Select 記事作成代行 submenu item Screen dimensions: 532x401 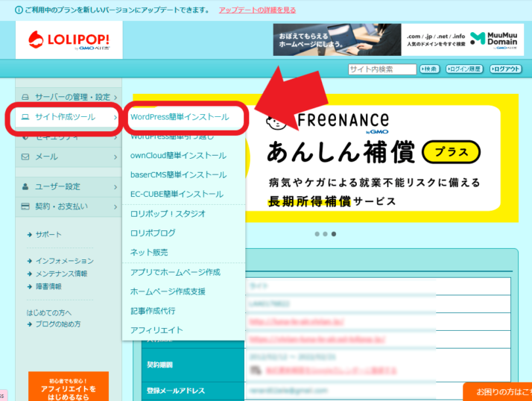153,311
